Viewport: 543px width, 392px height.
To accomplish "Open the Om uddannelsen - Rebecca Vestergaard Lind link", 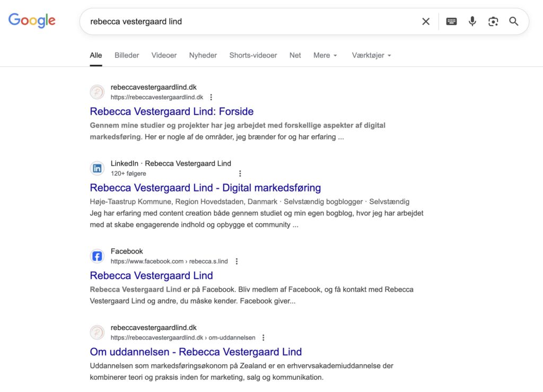I will [x=196, y=352].
